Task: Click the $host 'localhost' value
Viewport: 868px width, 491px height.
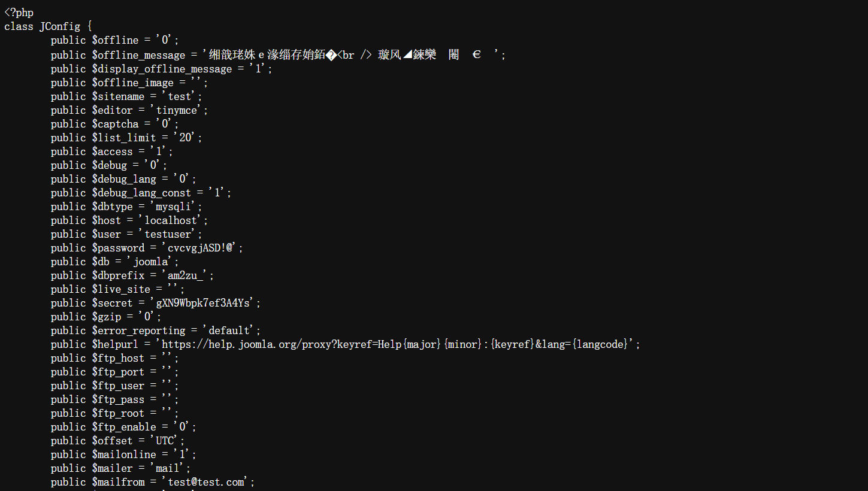Action: [173, 220]
